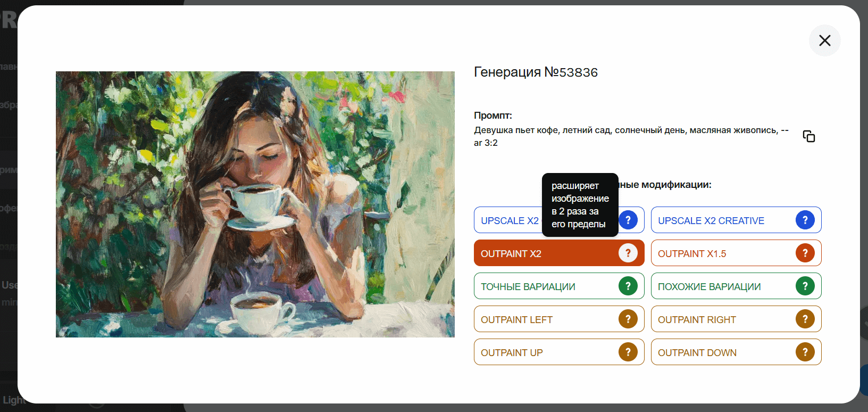This screenshot has height=412, width=868.
Task: Extend the image with Outpaint Left
Action: coord(559,319)
